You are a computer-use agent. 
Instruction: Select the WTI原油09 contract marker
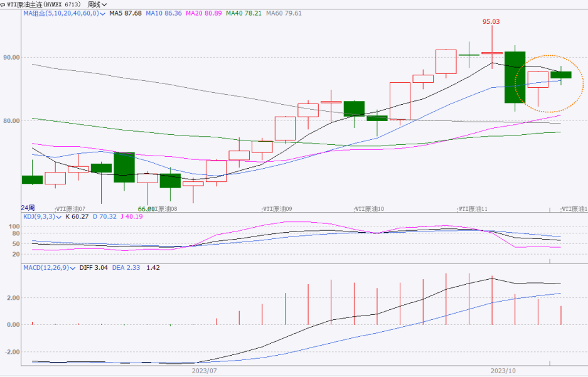(277, 208)
